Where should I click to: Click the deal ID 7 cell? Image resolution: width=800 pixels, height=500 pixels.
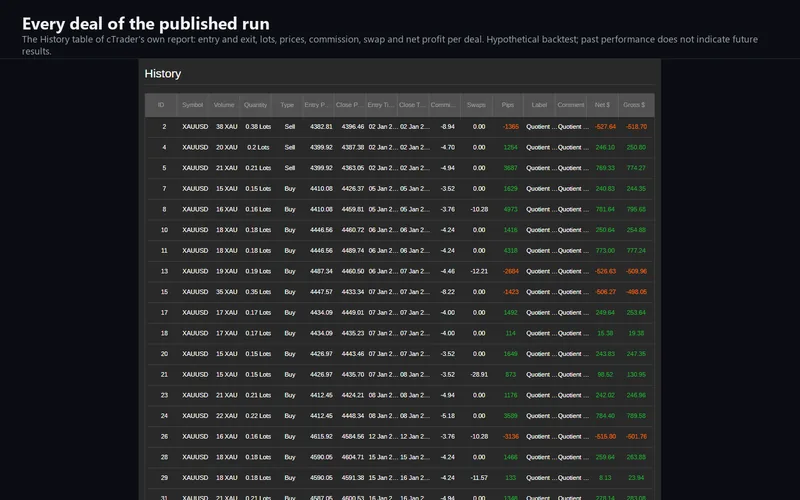tap(164, 189)
